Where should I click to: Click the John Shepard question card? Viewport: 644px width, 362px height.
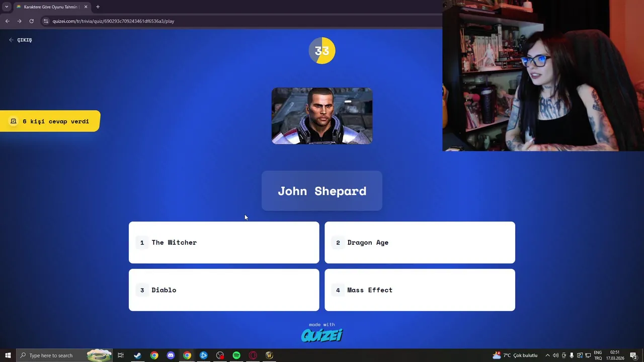(x=322, y=191)
